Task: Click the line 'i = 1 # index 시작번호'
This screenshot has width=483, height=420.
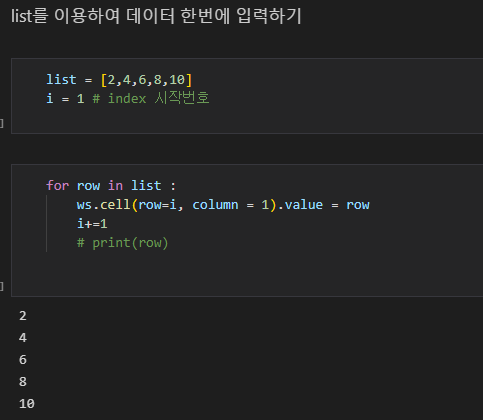Action: 128,98
